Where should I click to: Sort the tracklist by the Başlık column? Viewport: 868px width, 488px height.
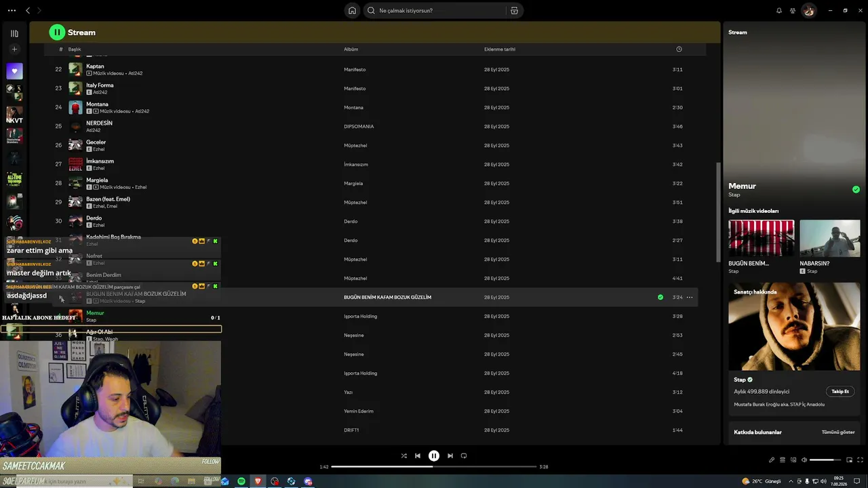(x=75, y=49)
